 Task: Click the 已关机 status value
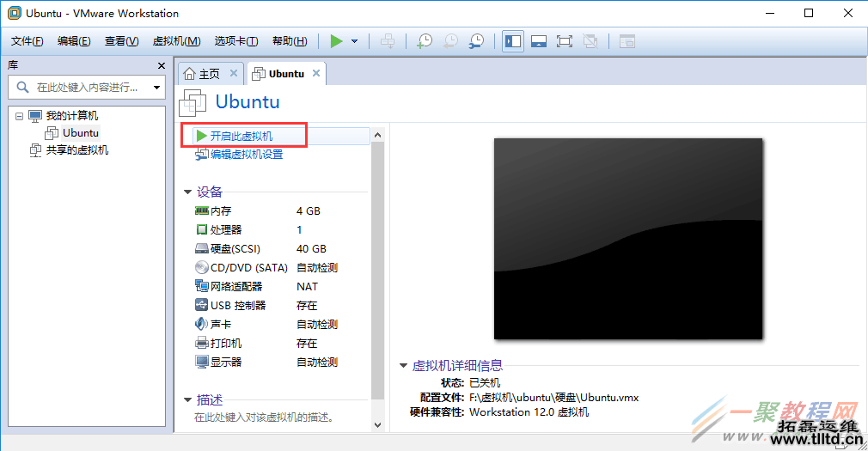485,383
